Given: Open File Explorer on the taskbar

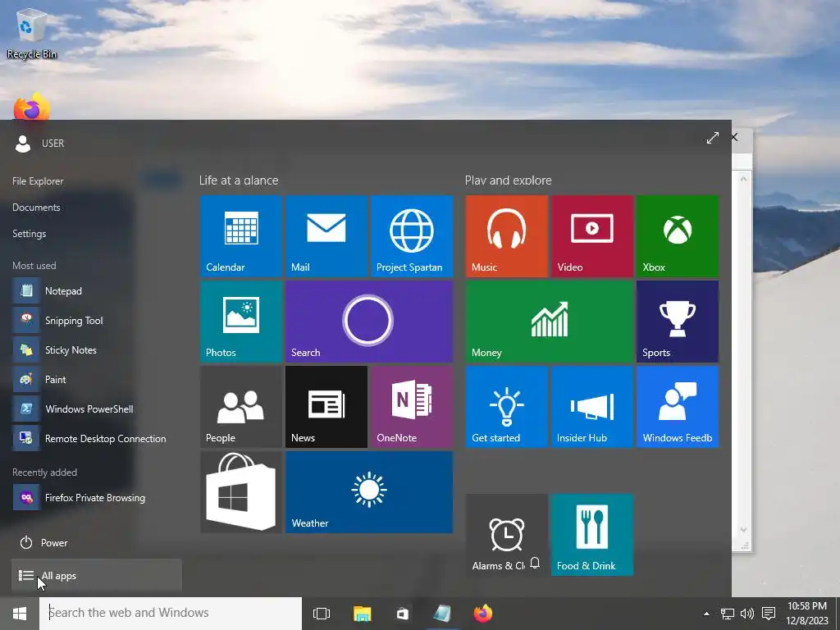Looking at the screenshot, I should point(362,614).
